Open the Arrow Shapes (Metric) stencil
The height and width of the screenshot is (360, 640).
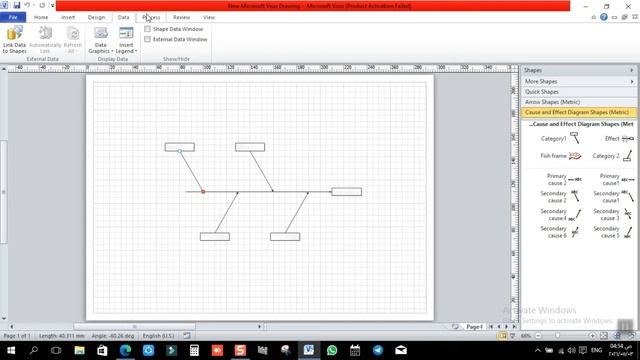tap(578, 102)
